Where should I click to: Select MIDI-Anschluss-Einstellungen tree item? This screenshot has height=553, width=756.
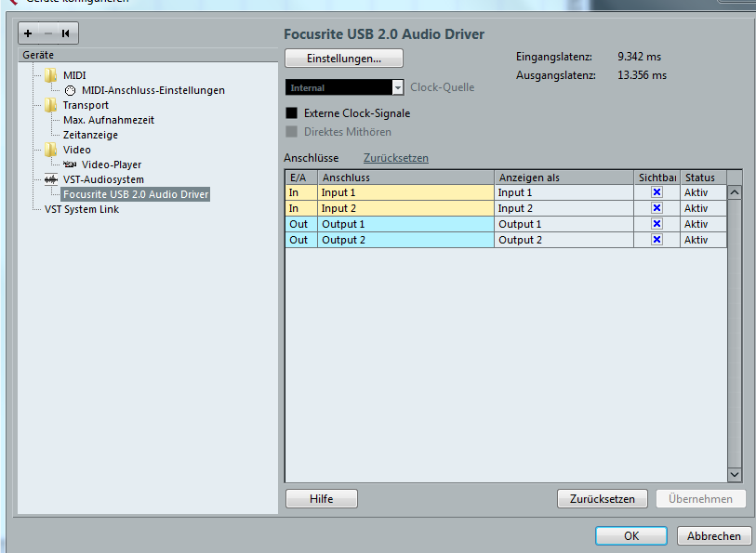click(x=153, y=90)
